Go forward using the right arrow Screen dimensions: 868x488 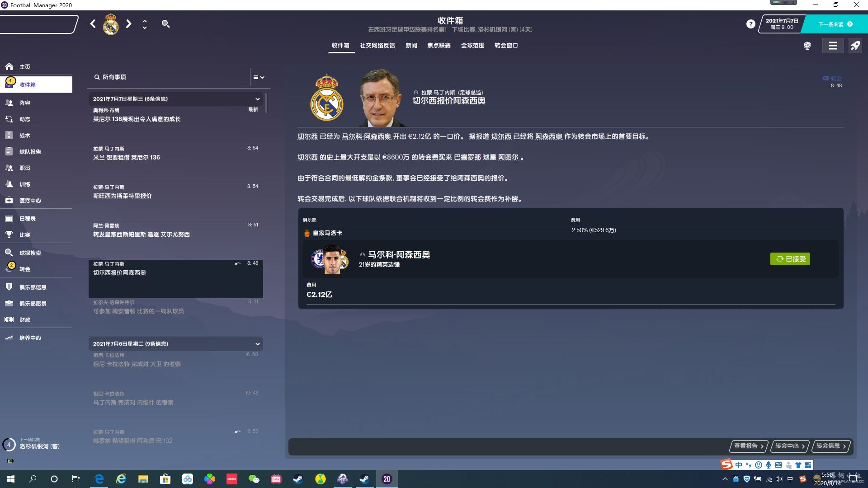tap(129, 24)
